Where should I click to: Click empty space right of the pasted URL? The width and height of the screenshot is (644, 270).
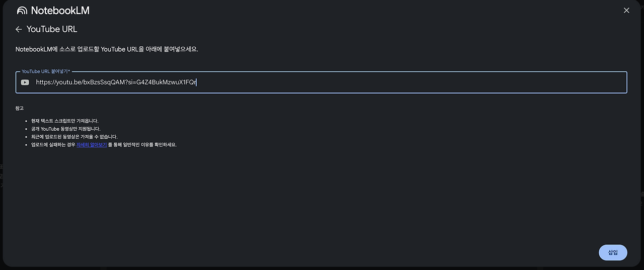[403, 82]
